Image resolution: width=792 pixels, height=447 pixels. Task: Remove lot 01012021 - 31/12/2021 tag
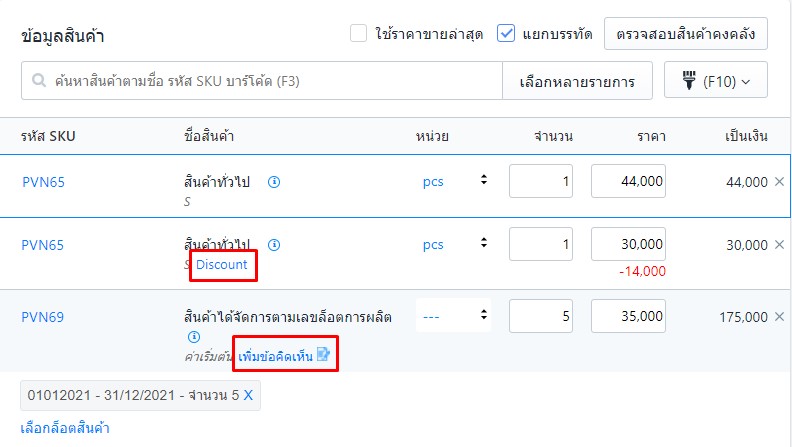point(248,395)
